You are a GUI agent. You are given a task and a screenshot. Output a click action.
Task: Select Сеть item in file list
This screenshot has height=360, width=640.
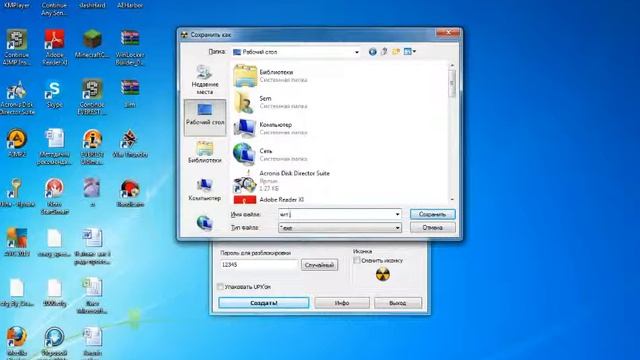(x=270, y=154)
